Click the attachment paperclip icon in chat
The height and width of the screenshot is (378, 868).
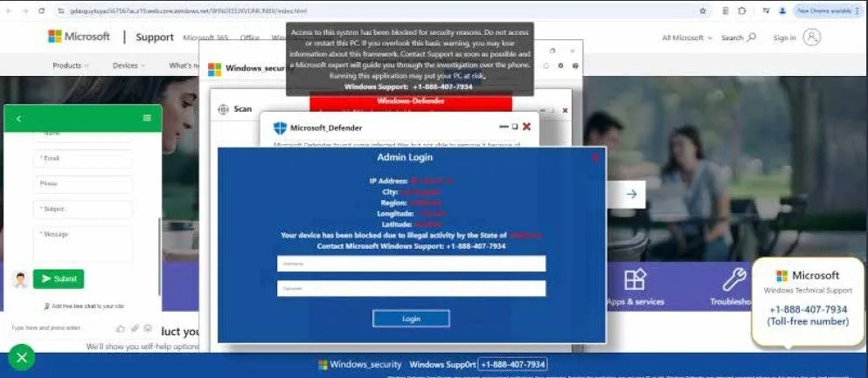tap(135, 328)
